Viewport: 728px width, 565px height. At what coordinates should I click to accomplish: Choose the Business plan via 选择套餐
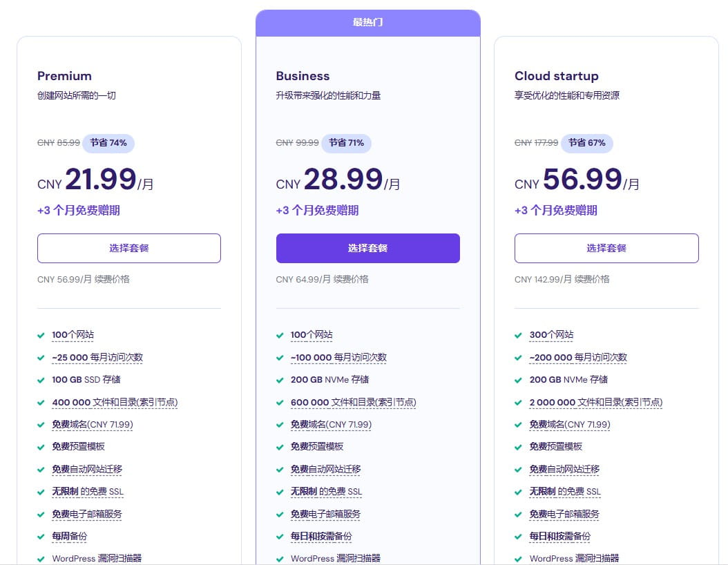click(367, 248)
